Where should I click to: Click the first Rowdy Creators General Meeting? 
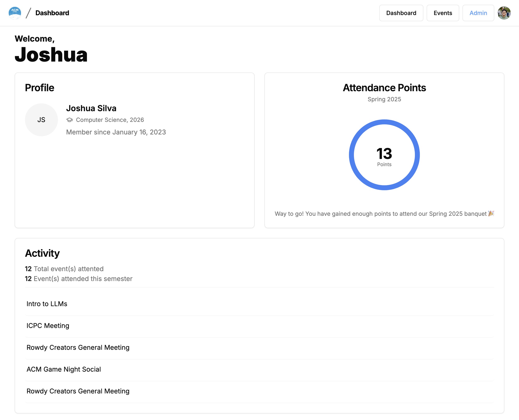[78, 347]
